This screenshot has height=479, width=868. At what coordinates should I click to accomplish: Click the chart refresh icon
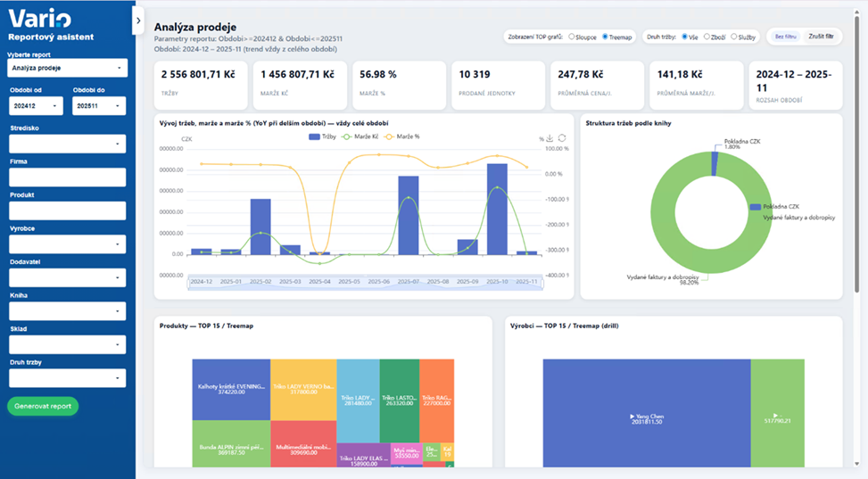[562, 138]
